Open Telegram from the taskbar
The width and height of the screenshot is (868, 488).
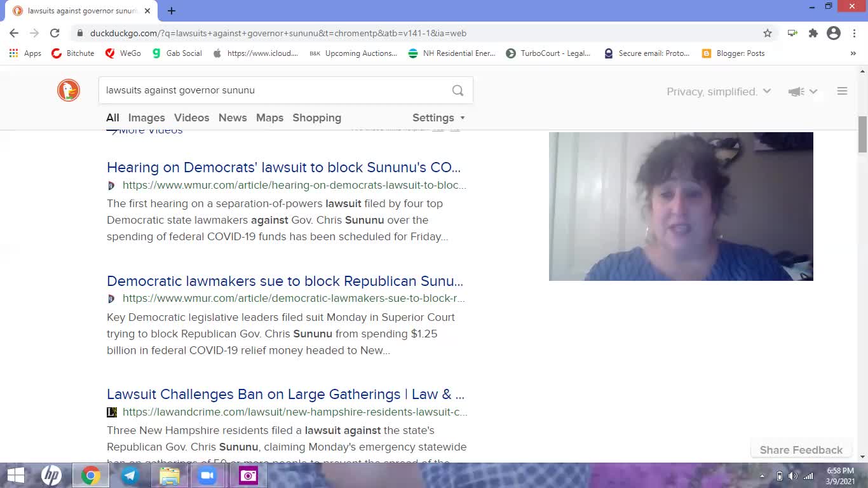(x=130, y=475)
